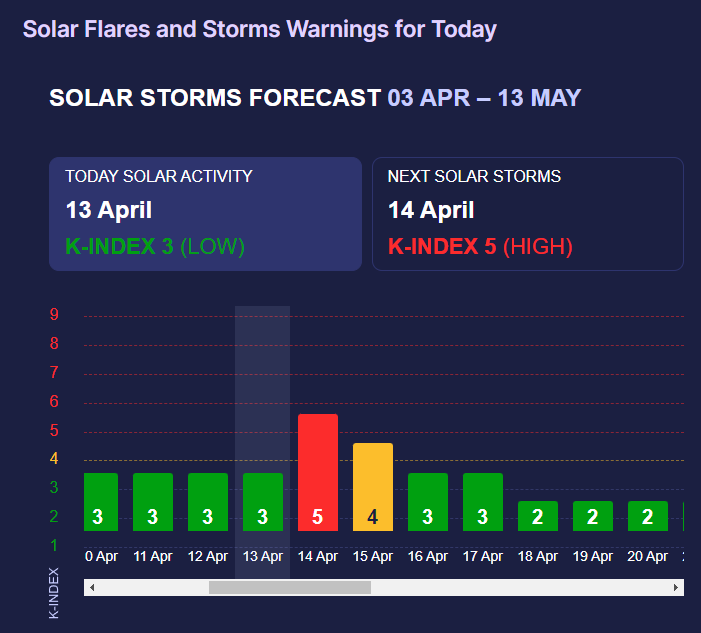
Task: Select the Next Solar Storms card
Action: pyautogui.click(x=527, y=213)
